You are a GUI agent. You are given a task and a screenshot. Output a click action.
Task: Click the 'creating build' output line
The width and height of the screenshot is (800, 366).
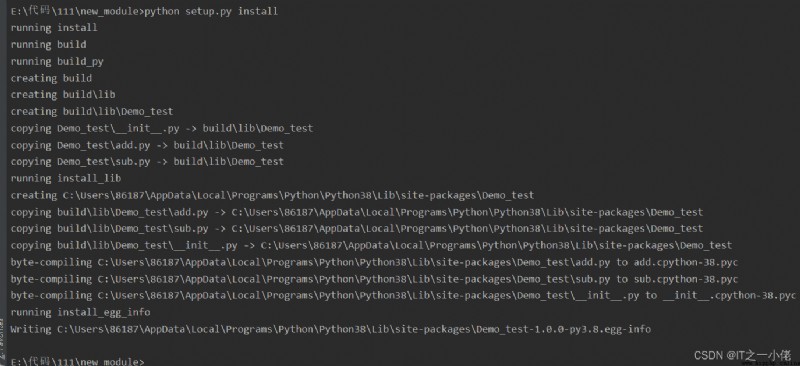[52, 78]
